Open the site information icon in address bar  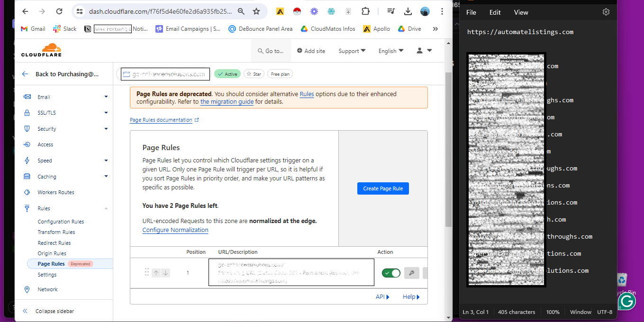point(80,11)
